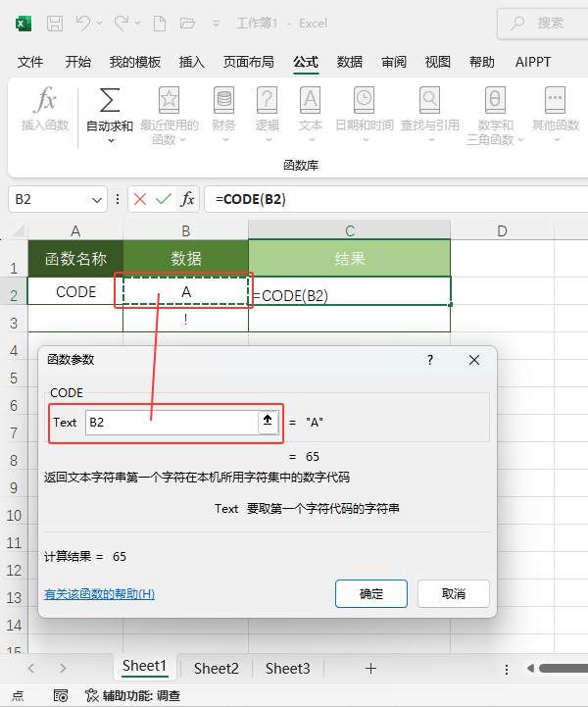This screenshot has height=707, width=588.
Task: Select column A header
Action: point(75,230)
